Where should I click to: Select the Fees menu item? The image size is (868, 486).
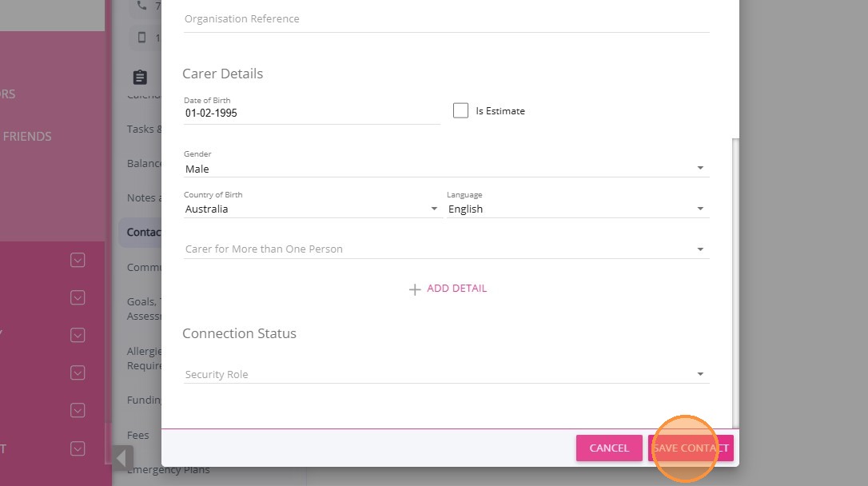point(138,435)
